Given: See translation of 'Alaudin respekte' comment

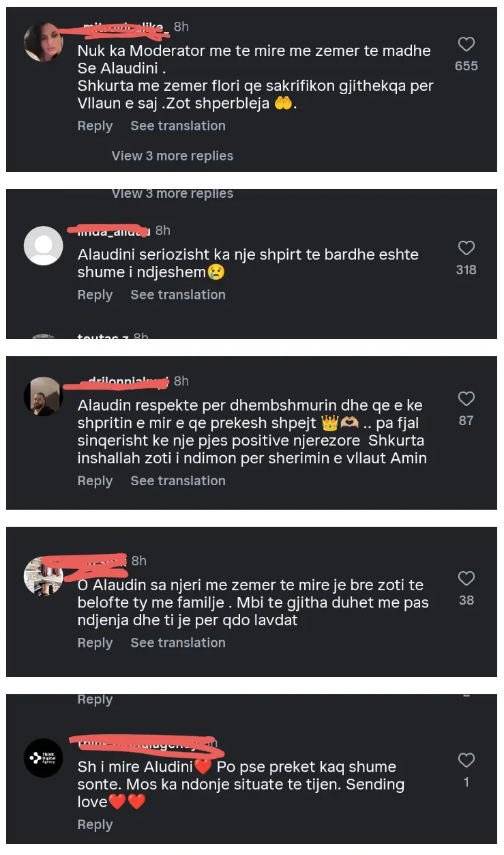Looking at the screenshot, I should coord(178,481).
